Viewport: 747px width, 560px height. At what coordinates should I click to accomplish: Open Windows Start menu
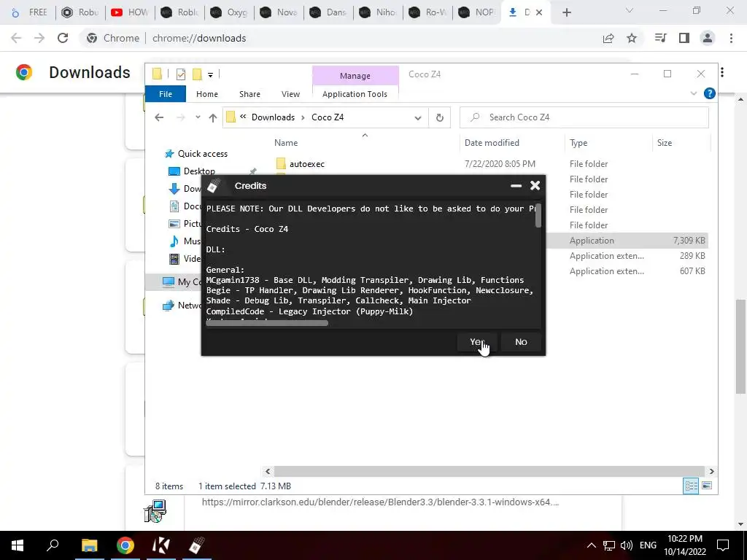tap(18, 545)
